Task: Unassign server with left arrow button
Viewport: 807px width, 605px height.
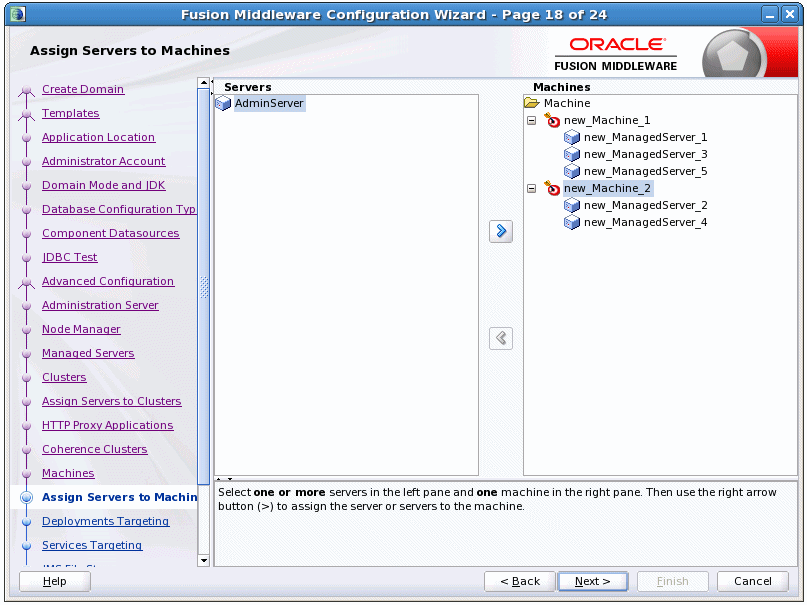Action: 501,338
